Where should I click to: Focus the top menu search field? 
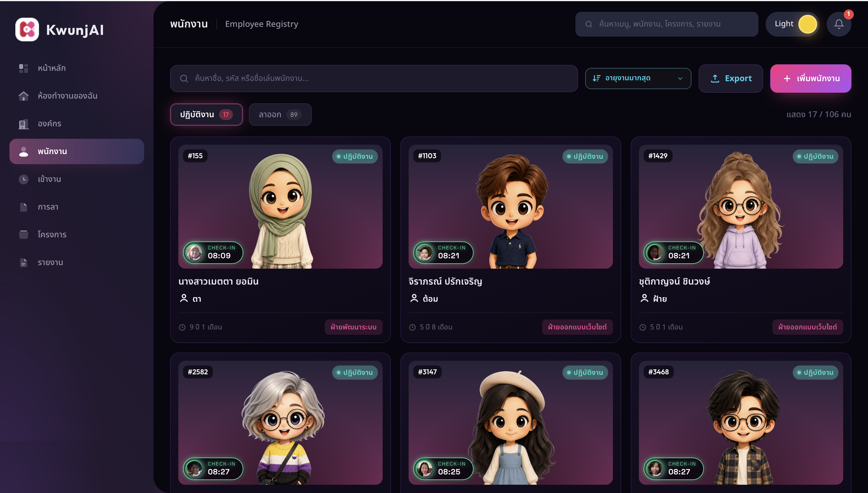coord(667,24)
